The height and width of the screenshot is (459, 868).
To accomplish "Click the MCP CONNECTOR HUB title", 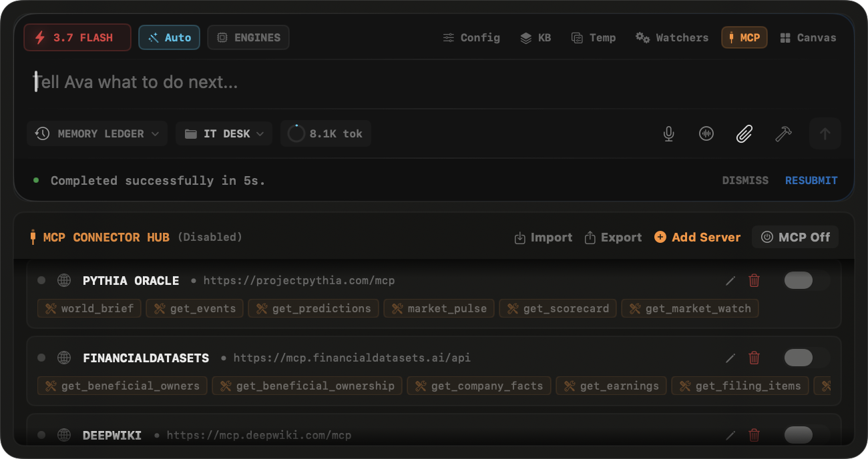I will tap(106, 238).
